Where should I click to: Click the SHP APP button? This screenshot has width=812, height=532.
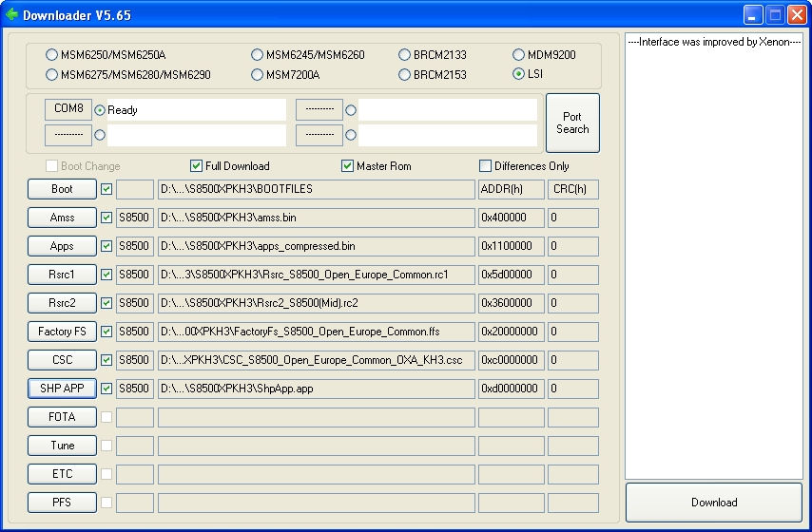62,389
